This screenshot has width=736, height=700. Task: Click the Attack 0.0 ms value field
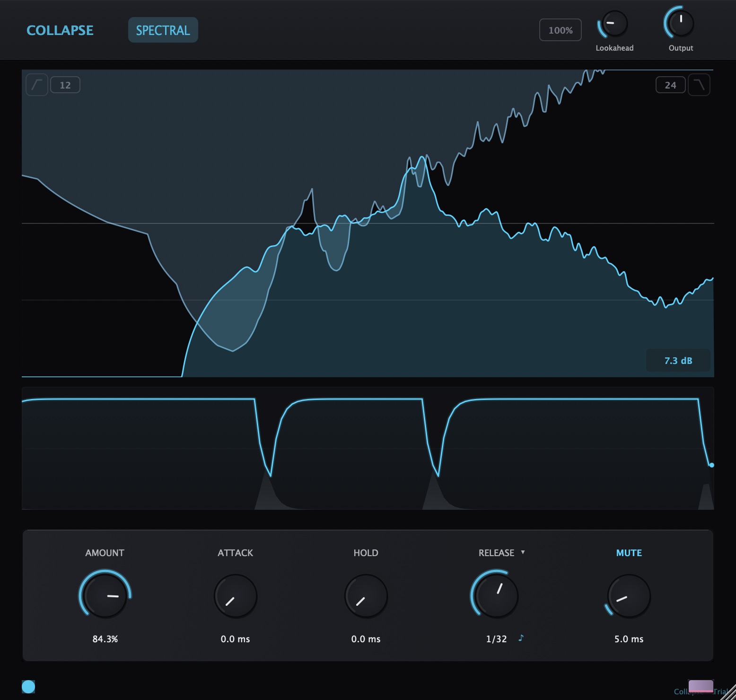tap(235, 639)
